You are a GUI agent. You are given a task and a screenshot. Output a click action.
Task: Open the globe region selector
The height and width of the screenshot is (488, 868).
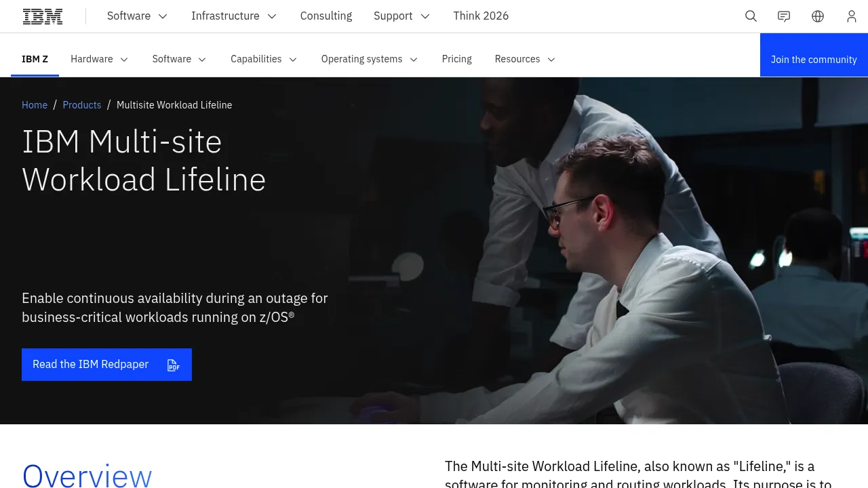point(818,16)
